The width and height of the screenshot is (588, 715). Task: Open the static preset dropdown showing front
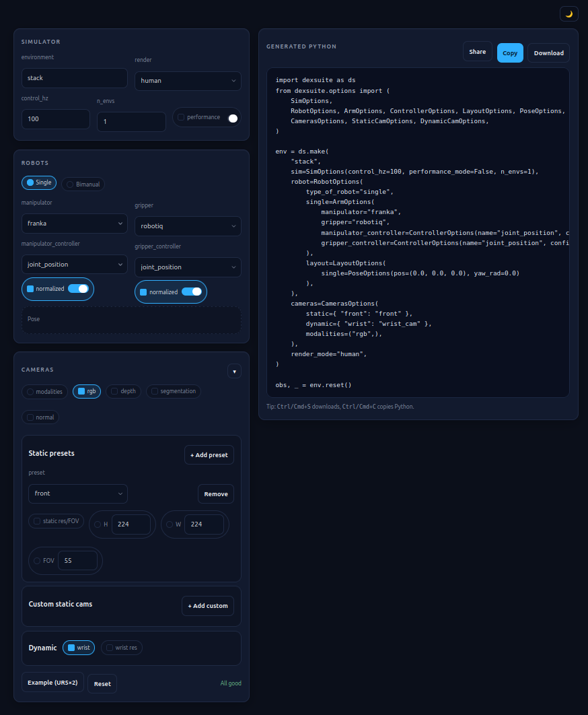coord(78,494)
